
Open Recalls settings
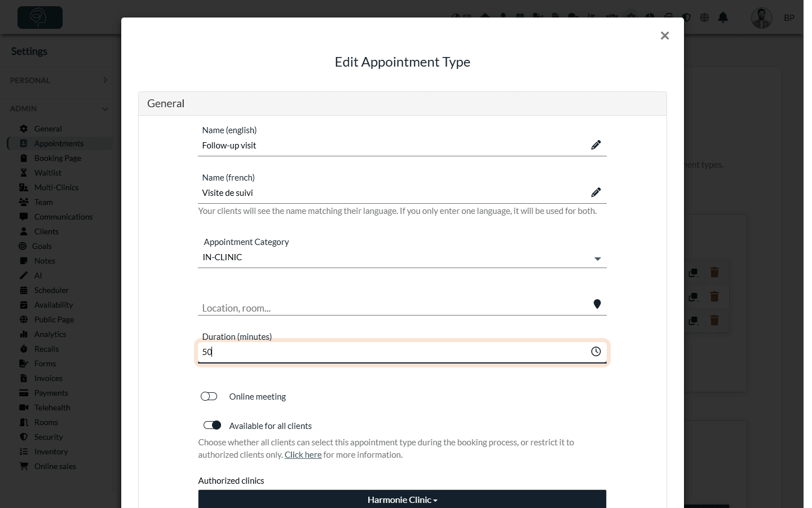46,349
